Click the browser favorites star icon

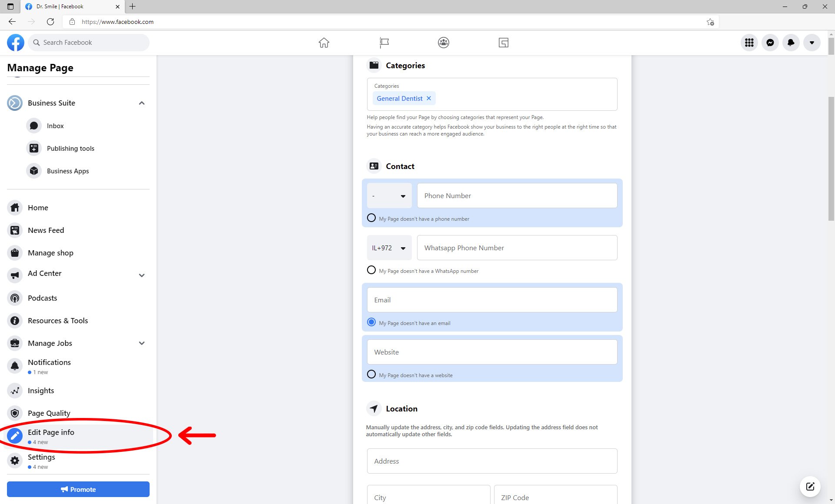(x=710, y=22)
